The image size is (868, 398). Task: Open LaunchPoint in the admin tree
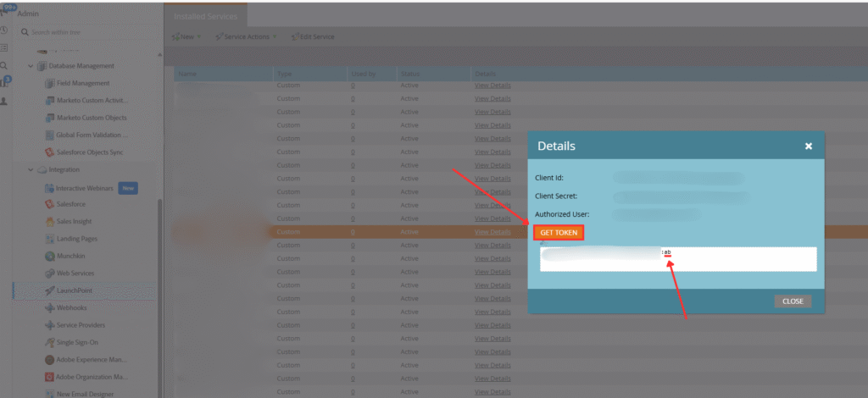pos(75,290)
